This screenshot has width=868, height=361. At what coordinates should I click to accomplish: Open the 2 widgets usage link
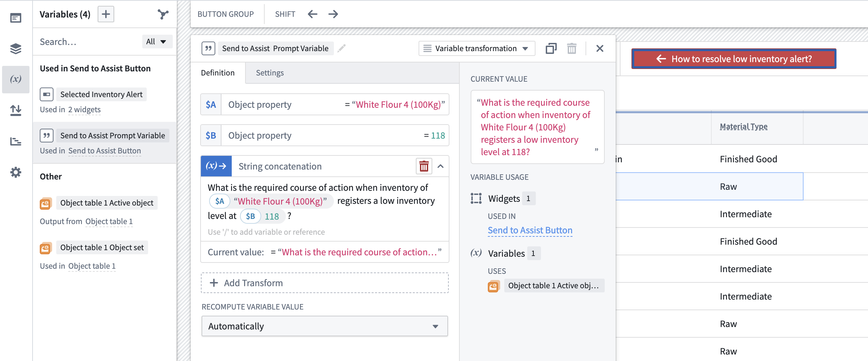tap(84, 109)
